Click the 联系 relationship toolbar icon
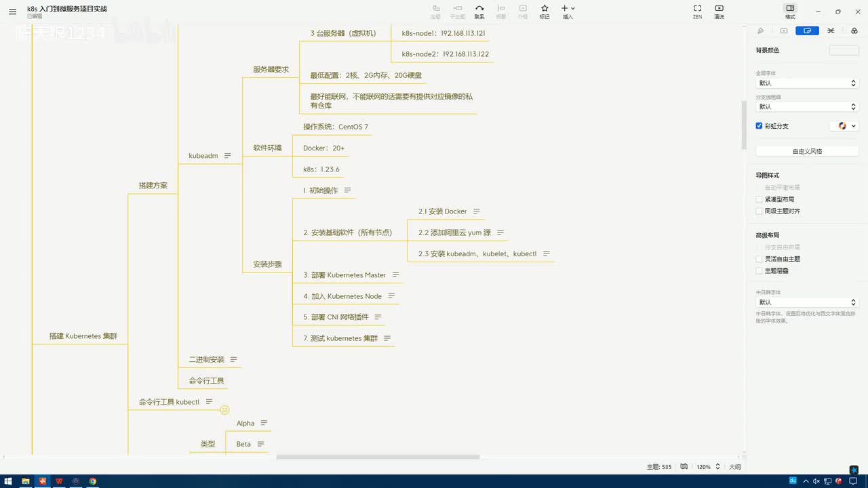 pyautogui.click(x=479, y=12)
